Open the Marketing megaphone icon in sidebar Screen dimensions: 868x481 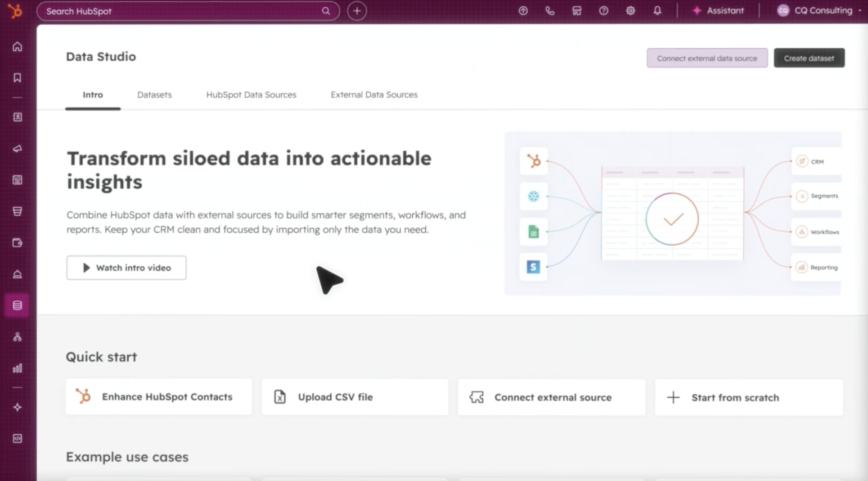(x=17, y=149)
